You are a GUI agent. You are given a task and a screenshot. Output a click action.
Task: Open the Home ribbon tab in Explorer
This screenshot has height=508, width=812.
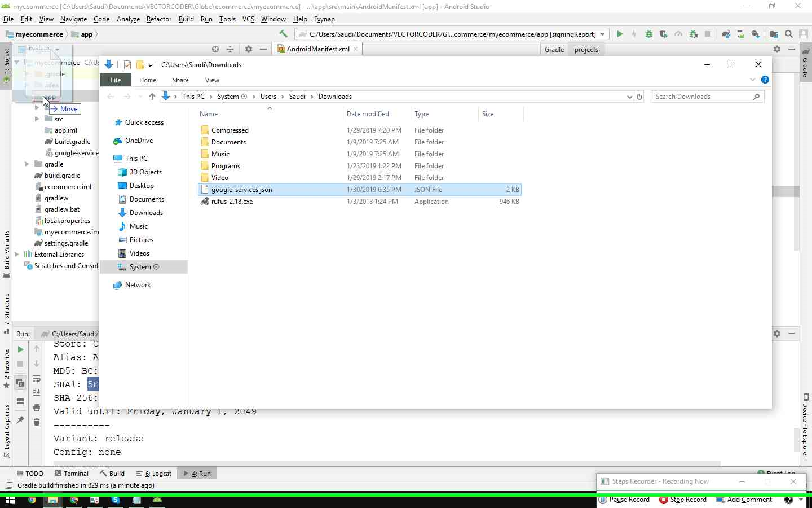[148, 80]
